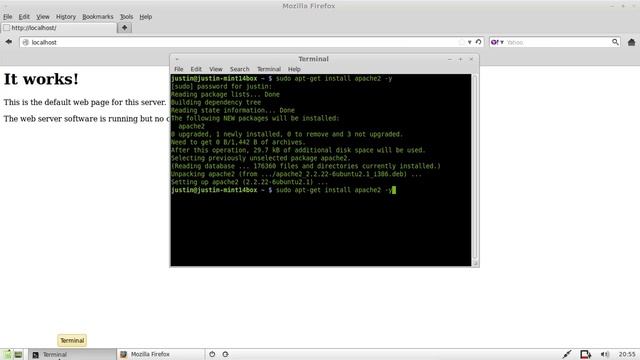Click terminal line starting 'Setting up apache2'
The height and width of the screenshot is (360, 640).
(249, 182)
